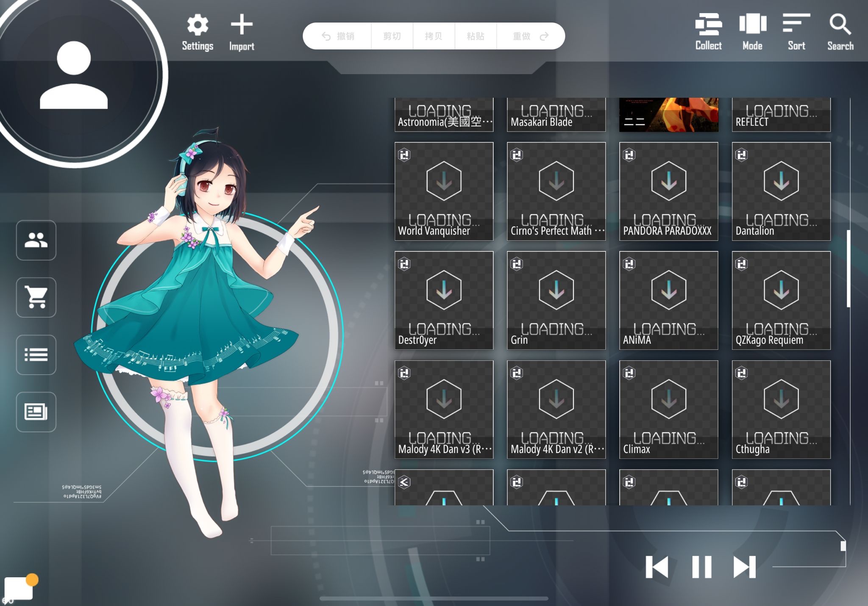Viewport: 868px width, 606px height.
Task: Skip to the previous track
Action: (657, 567)
